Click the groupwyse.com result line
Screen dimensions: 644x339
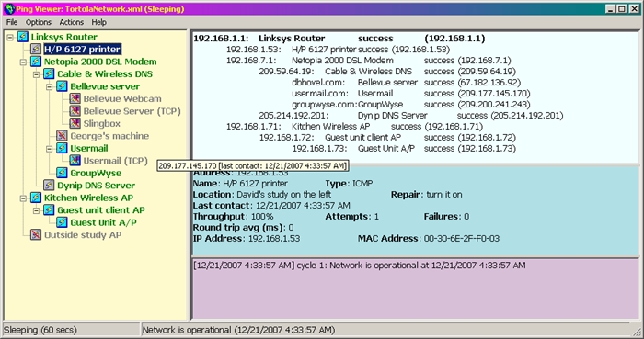pyautogui.click(x=411, y=105)
